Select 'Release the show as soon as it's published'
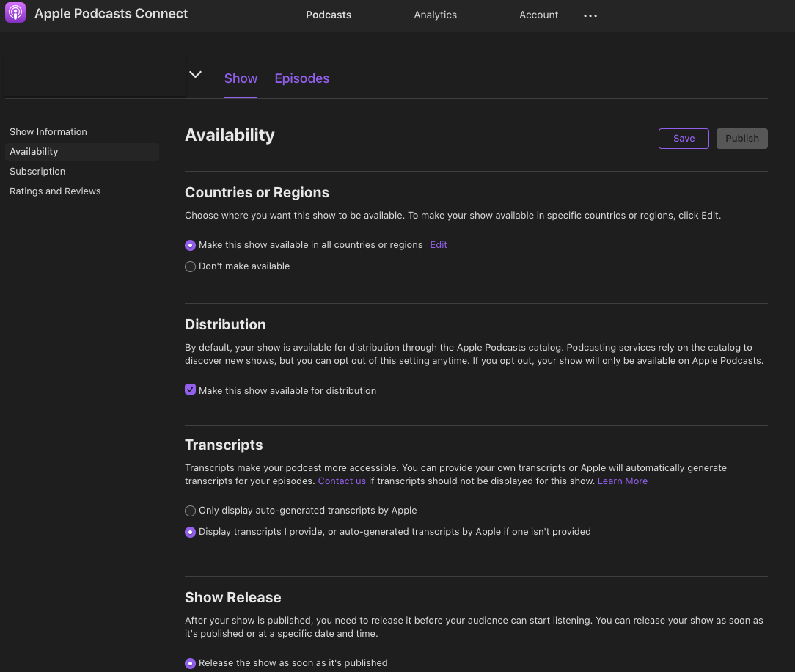The height and width of the screenshot is (672, 795). pos(190,664)
